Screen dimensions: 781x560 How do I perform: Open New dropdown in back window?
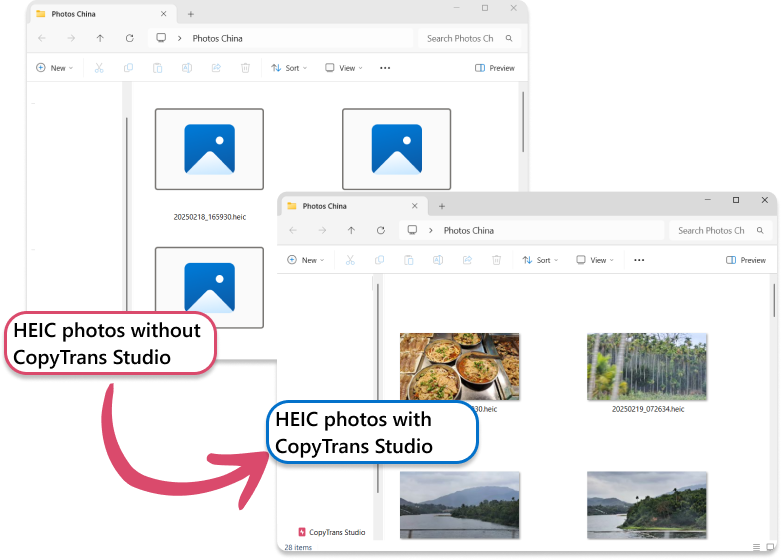click(55, 68)
